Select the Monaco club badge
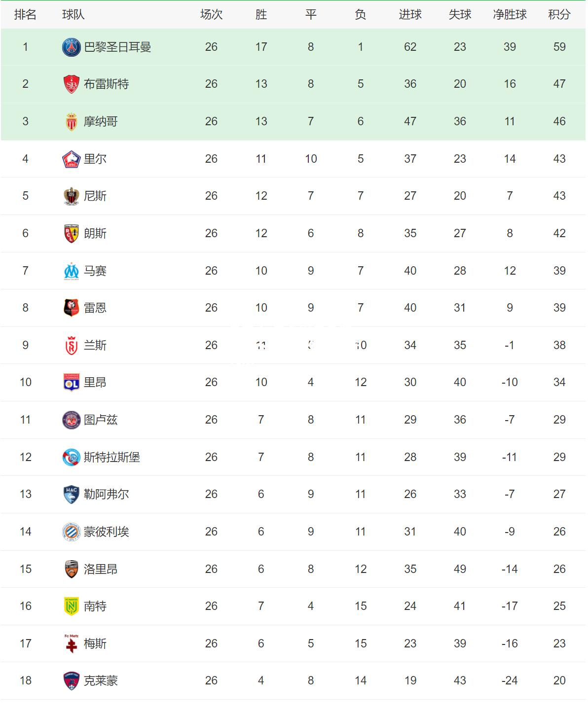Screen dimensions: 588x714 pyautogui.click(x=72, y=122)
